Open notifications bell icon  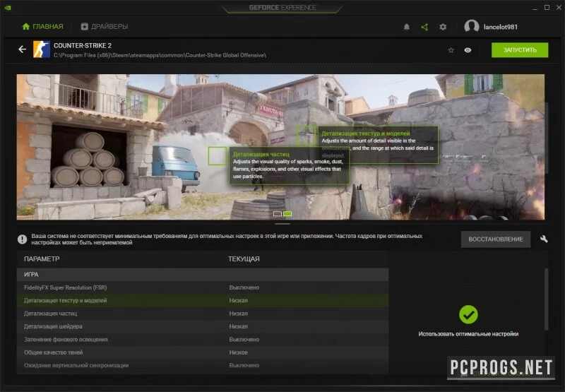pos(407,27)
